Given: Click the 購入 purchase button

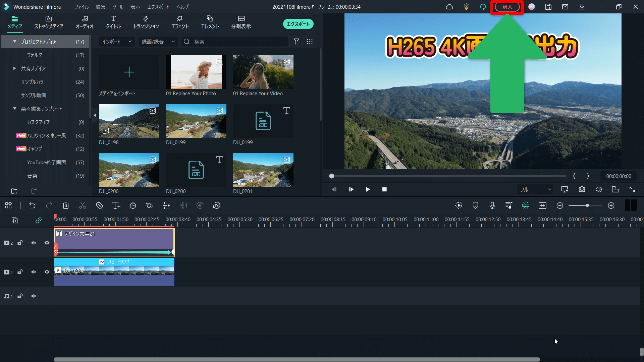Looking at the screenshot, I should [507, 7].
